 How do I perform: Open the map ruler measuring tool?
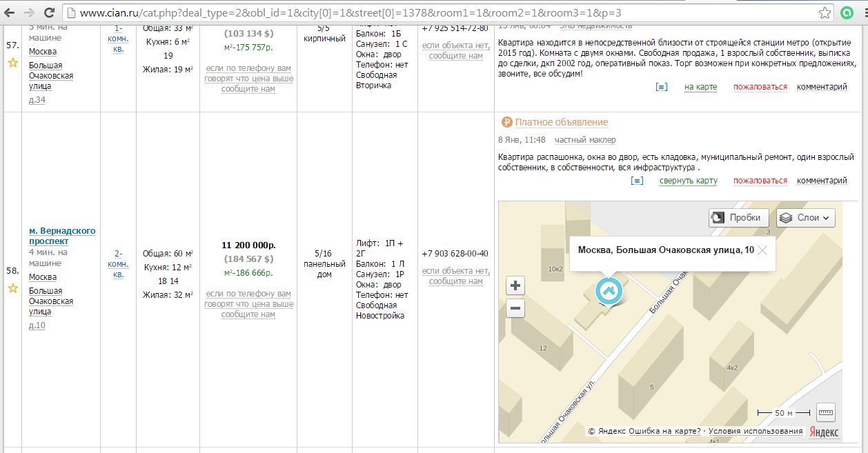click(x=825, y=412)
